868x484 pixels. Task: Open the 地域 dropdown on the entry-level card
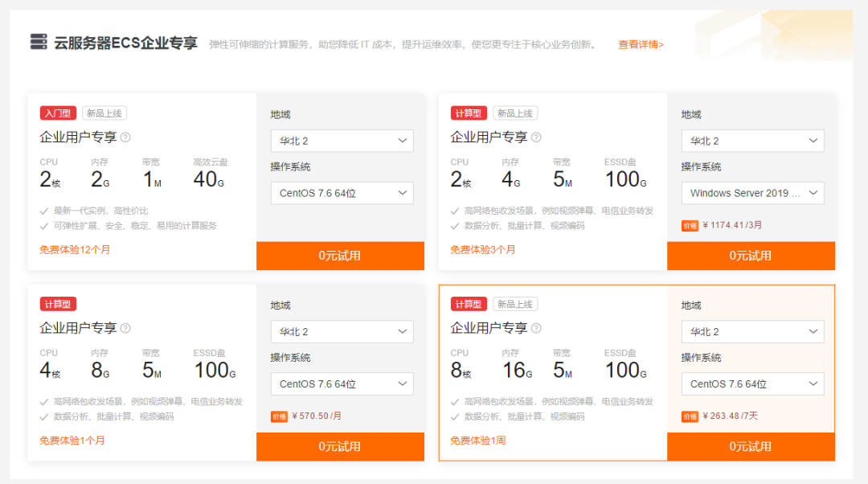342,141
